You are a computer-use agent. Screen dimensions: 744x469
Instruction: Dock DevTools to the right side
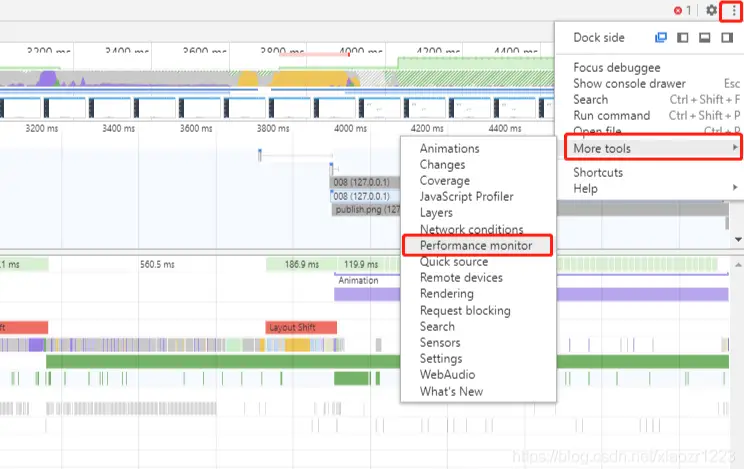(727, 38)
